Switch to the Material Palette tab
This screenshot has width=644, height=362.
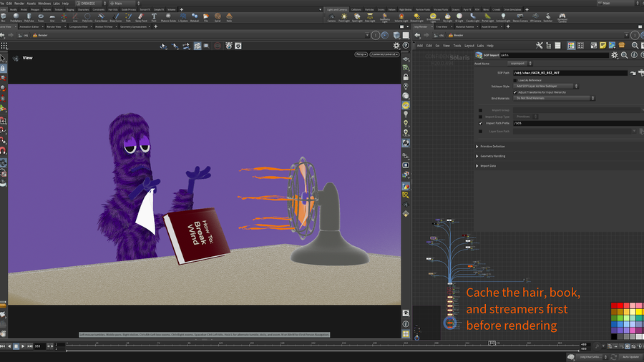(x=464, y=26)
